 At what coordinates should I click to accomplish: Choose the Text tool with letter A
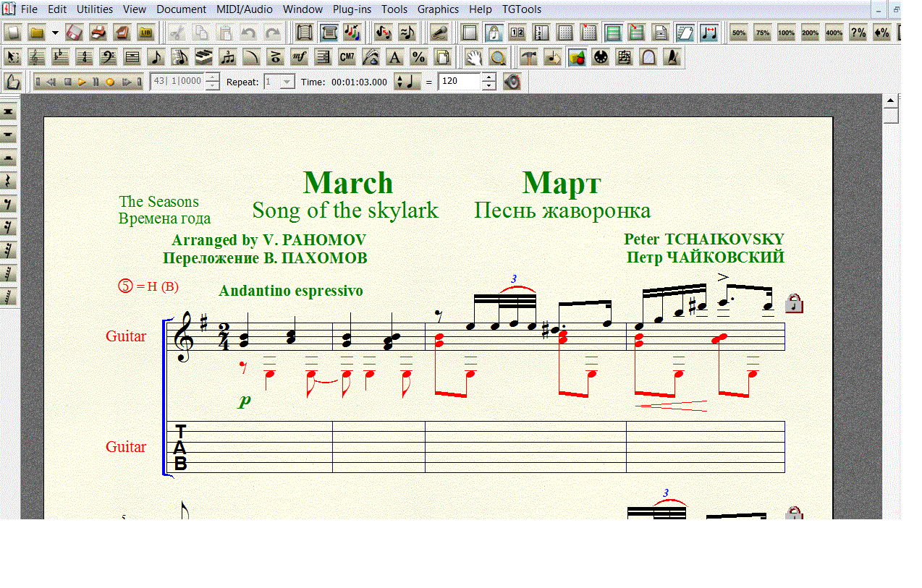click(x=394, y=57)
